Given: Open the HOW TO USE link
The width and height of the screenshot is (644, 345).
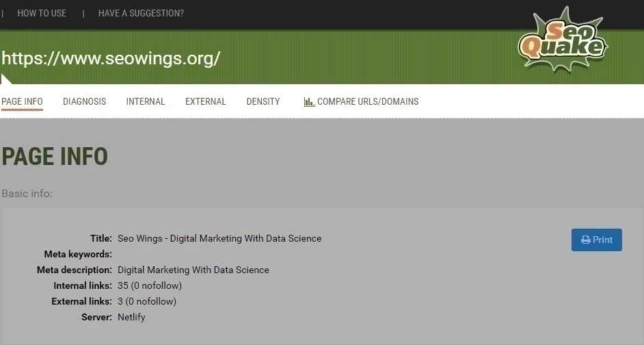Looking at the screenshot, I should coord(42,13).
